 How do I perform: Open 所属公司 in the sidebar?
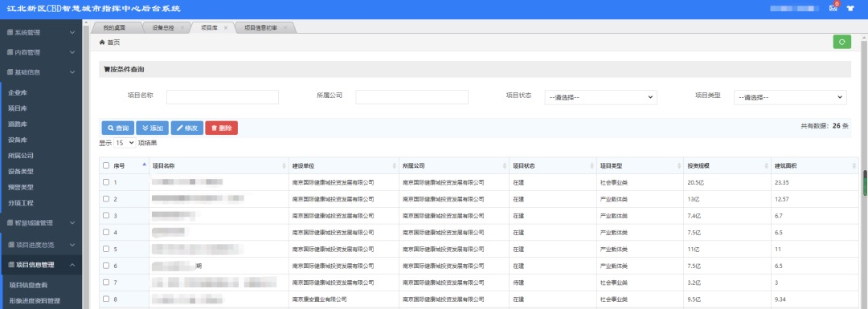[21, 156]
